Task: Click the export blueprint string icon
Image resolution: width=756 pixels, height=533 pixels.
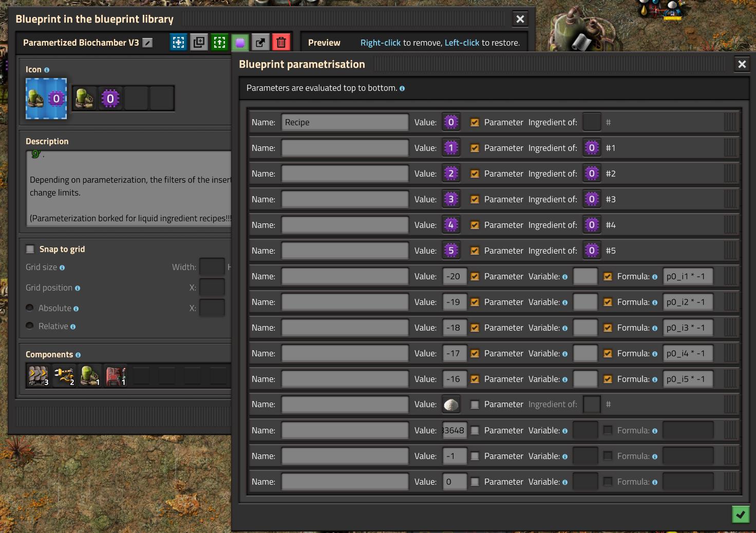Action: 260,43
